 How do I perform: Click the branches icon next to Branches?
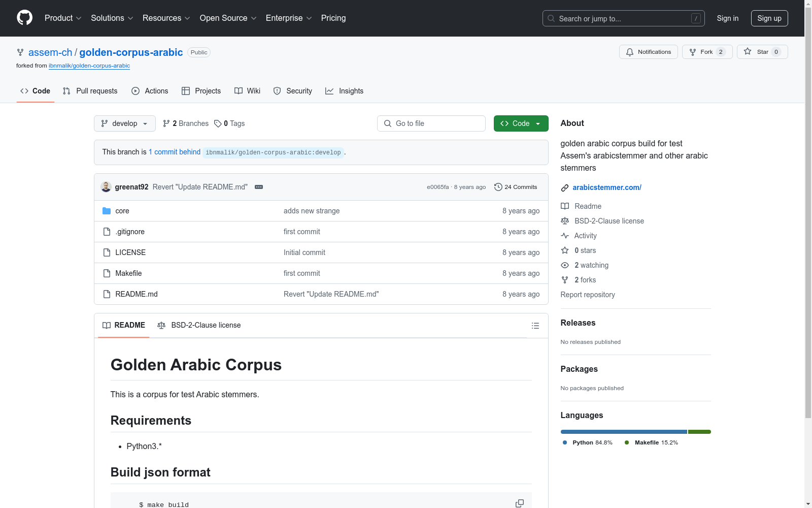[x=166, y=123]
